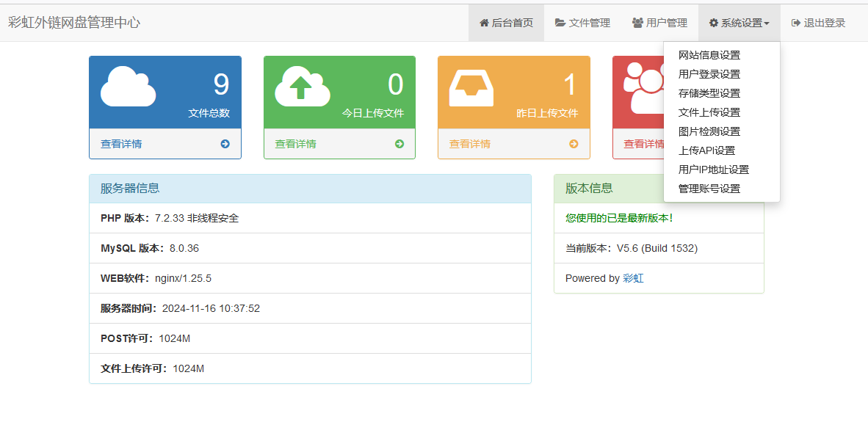Click the white cloud icon on 文件总数 card
The image size is (868, 422).
tap(128, 87)
